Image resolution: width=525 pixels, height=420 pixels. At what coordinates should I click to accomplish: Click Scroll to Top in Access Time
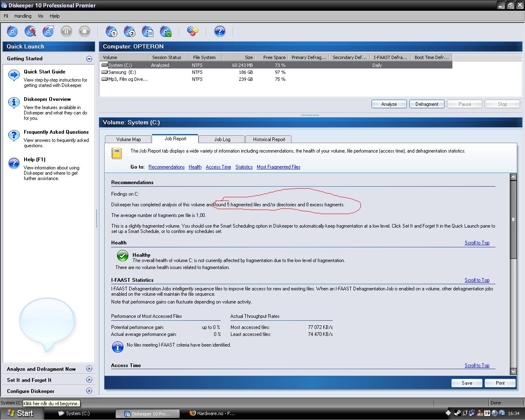click(477, 365)
